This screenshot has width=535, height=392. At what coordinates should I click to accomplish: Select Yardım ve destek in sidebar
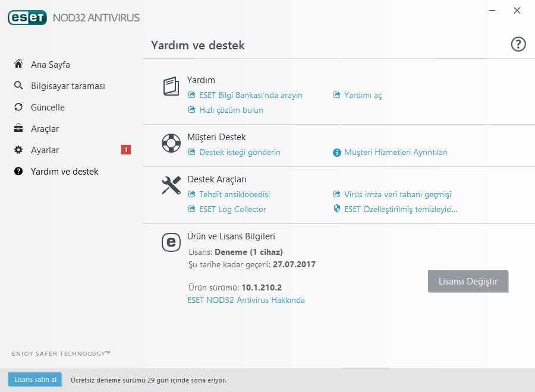[x=64, y=172]
